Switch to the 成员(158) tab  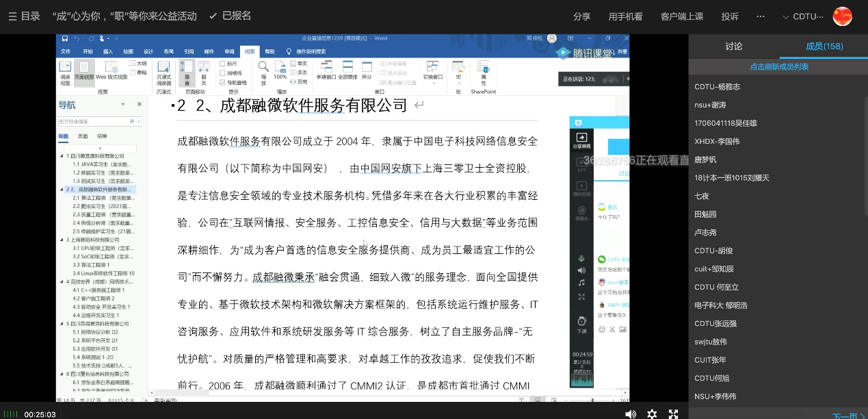click(824, 46)
